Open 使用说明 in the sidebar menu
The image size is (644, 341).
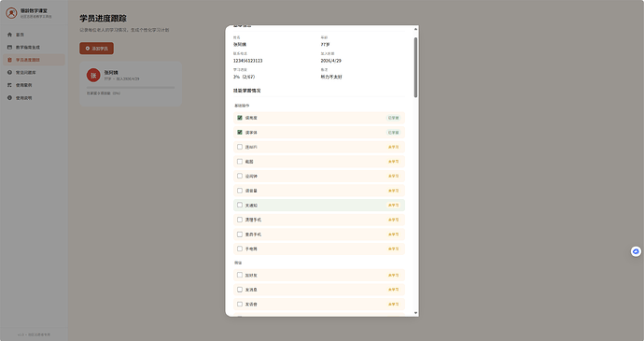point(34,98)
